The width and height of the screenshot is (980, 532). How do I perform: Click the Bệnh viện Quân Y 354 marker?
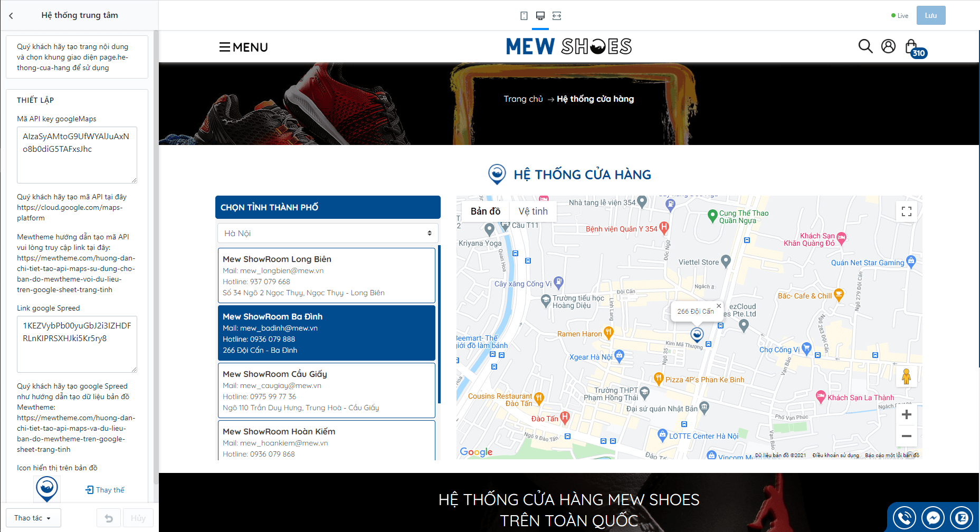click(x=664, y=227)
